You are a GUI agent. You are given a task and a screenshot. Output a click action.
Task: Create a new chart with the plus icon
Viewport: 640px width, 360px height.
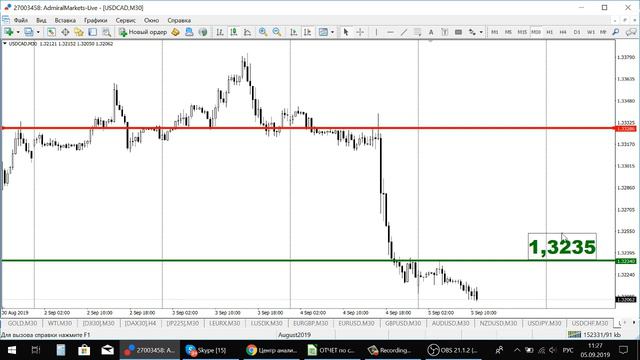[x=9, y=32]
